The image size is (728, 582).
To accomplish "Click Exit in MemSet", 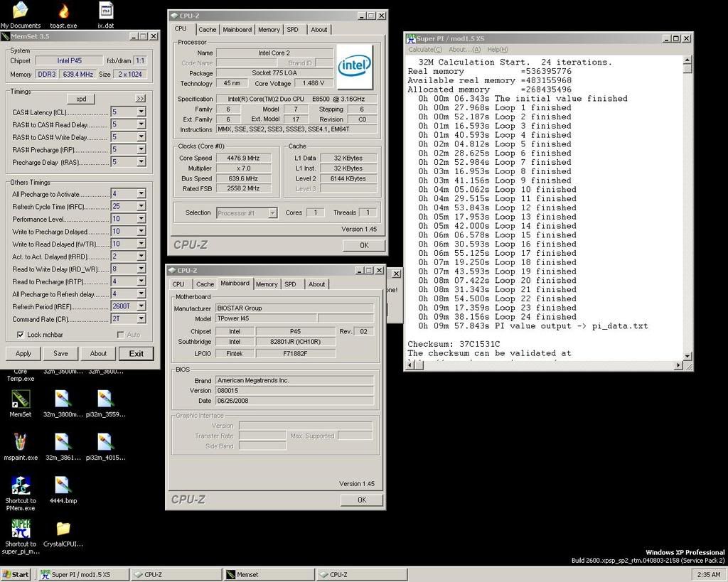I will (136, 354).
